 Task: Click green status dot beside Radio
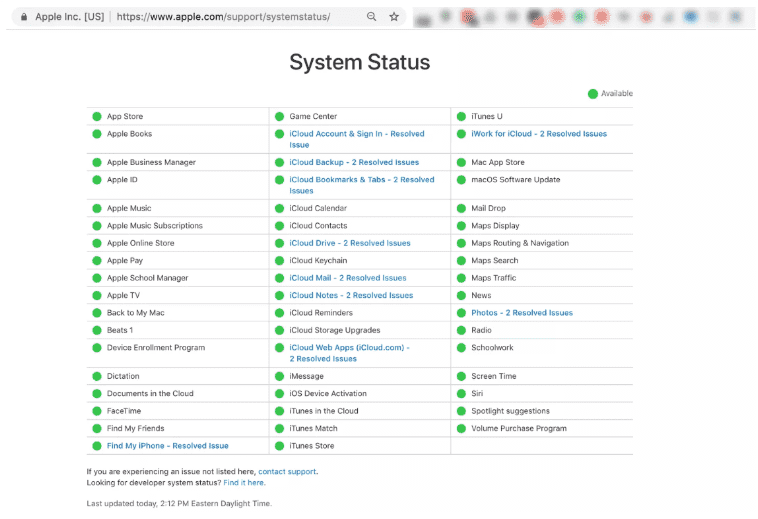tap(461, 330)
